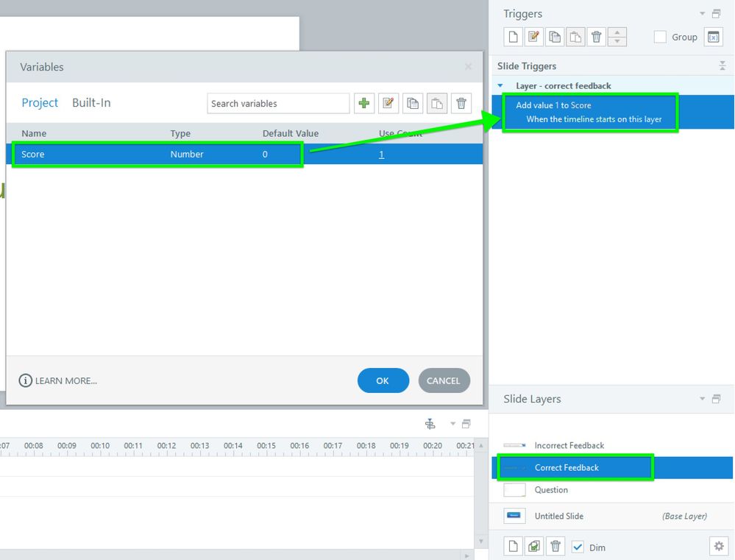Move trigger down with the arrow
The width and height of the screenshot is (735, 560).
(x=617, y=41)
